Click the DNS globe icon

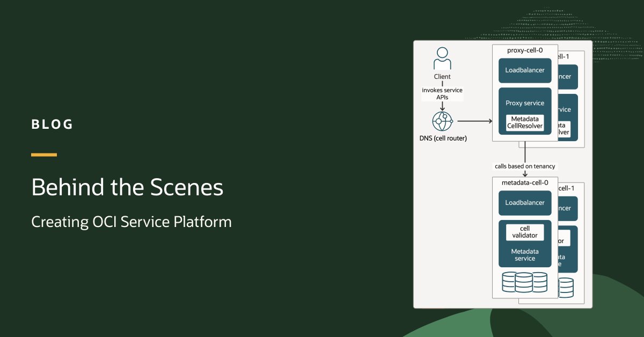click(443, 122)
